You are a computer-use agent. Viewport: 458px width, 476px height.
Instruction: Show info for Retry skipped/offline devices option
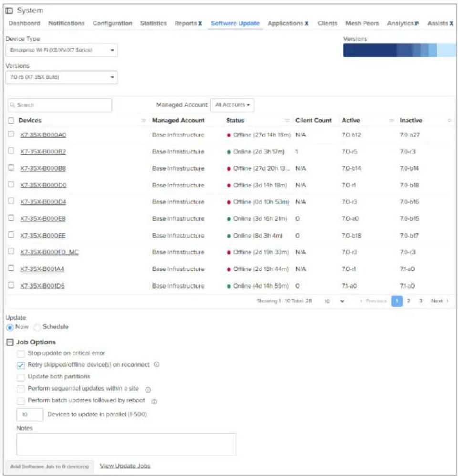tap(156, 364)
